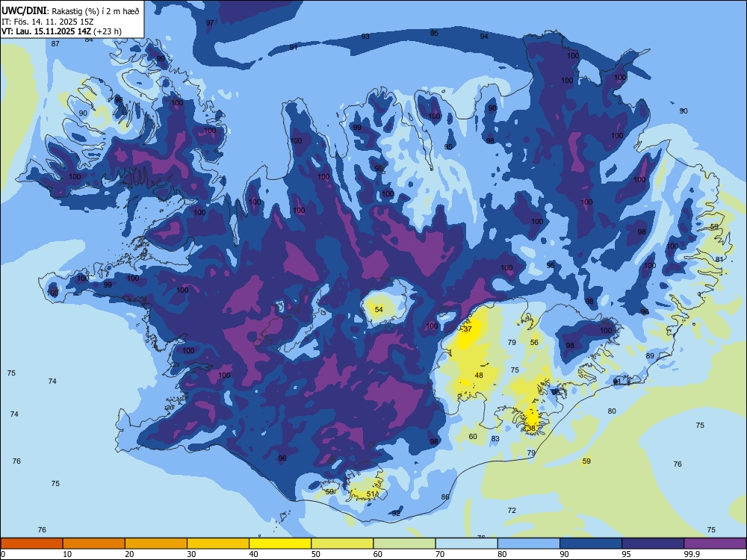
Task: Select the 'IT: Fös. 14. 11. 2025 15Z' line
Action: (x=47, y=22)
